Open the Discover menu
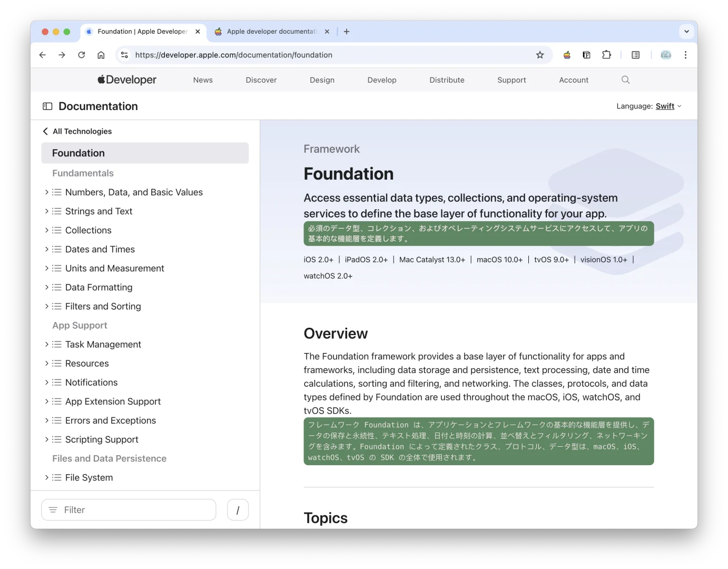Viewport: 728px width, 569px height. click(261, 80)
